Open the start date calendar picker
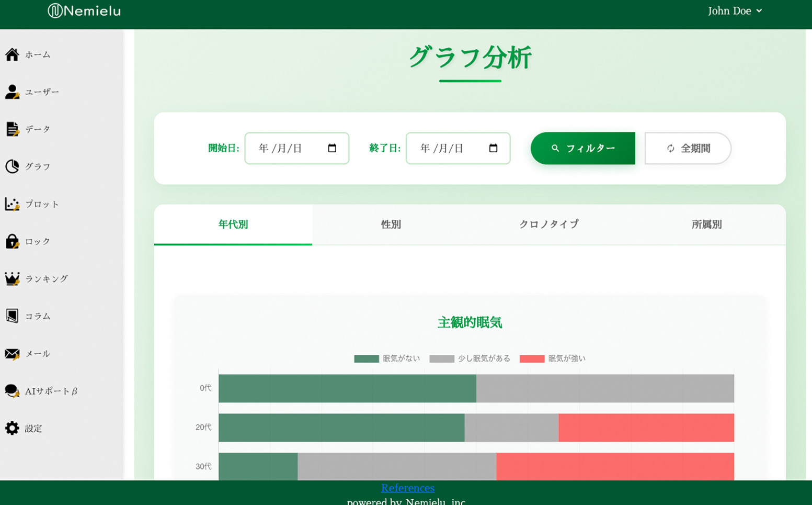The height and width of the screenshot is (505, 812). click(x=332, y=148)
